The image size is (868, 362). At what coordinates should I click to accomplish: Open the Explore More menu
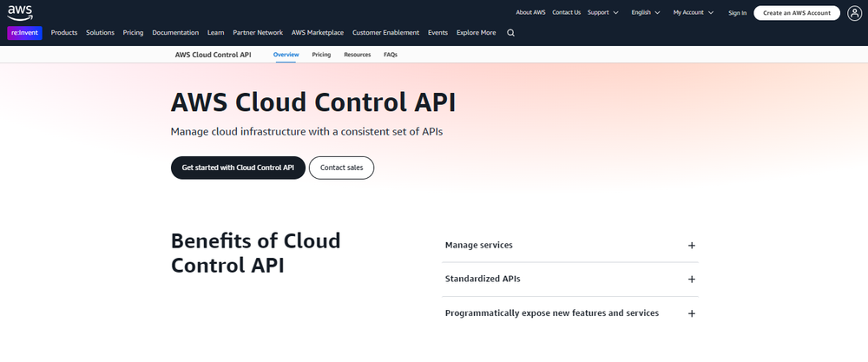[x=476, y=33]
